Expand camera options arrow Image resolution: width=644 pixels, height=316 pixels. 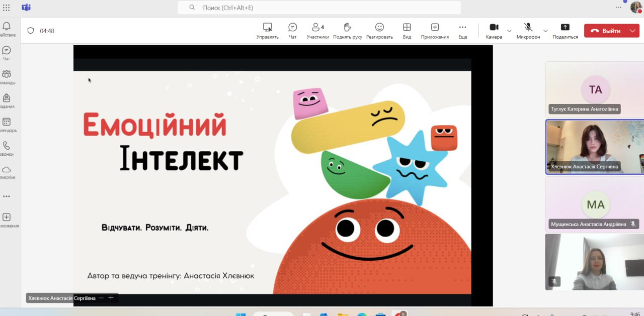[x=509, y=31]
